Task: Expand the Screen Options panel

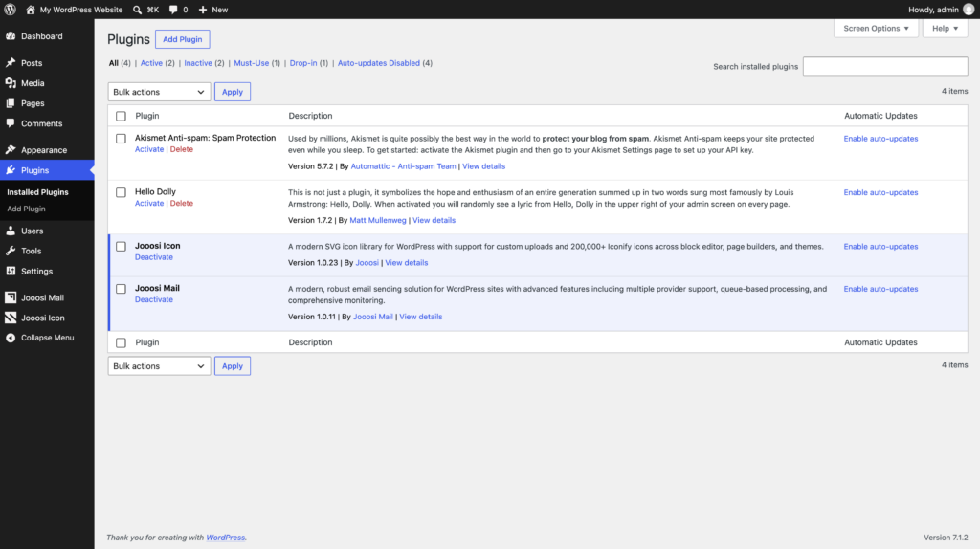Action: [876, 28]
